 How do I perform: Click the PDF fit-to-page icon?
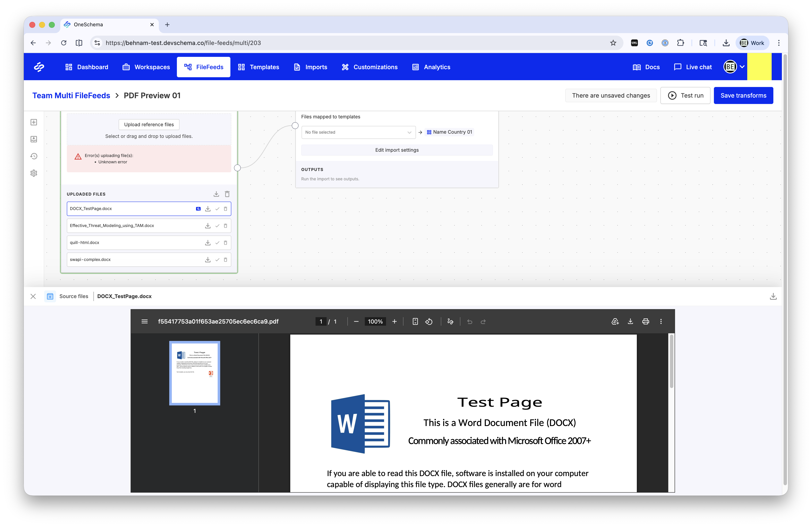point(415,321)
